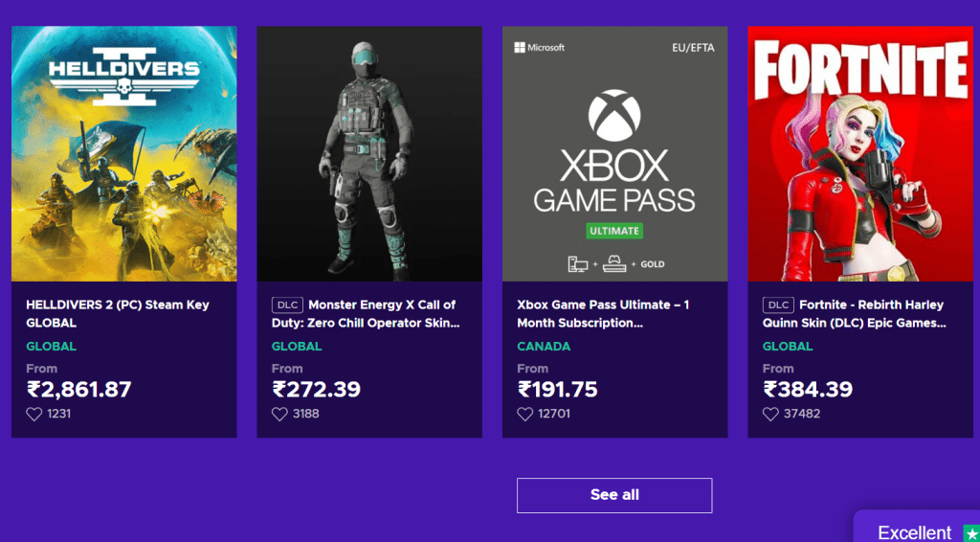This screenshot has height=542, width=980.
Task: Like the Fortnite Harley Quinn skin
Action: click(x=770, y=415)
